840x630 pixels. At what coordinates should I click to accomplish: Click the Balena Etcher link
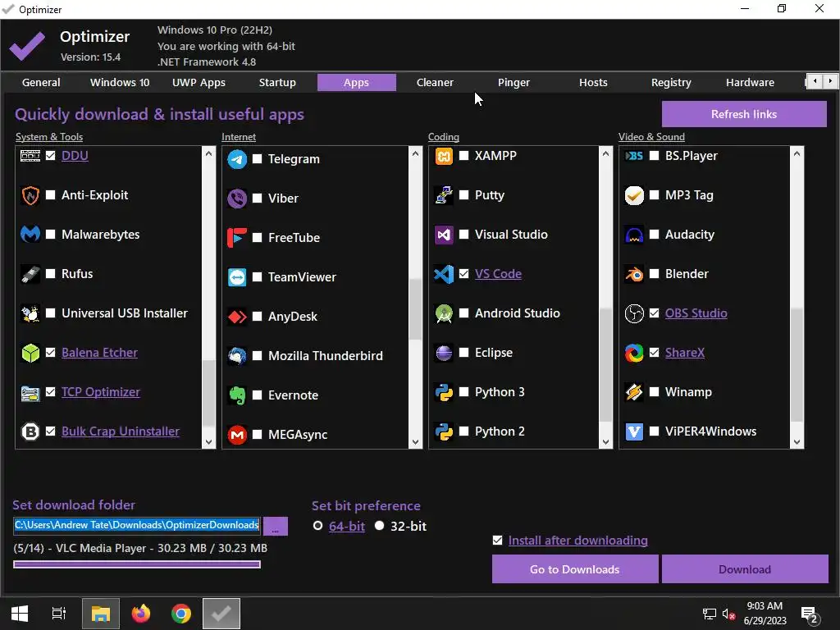(99, 353)
